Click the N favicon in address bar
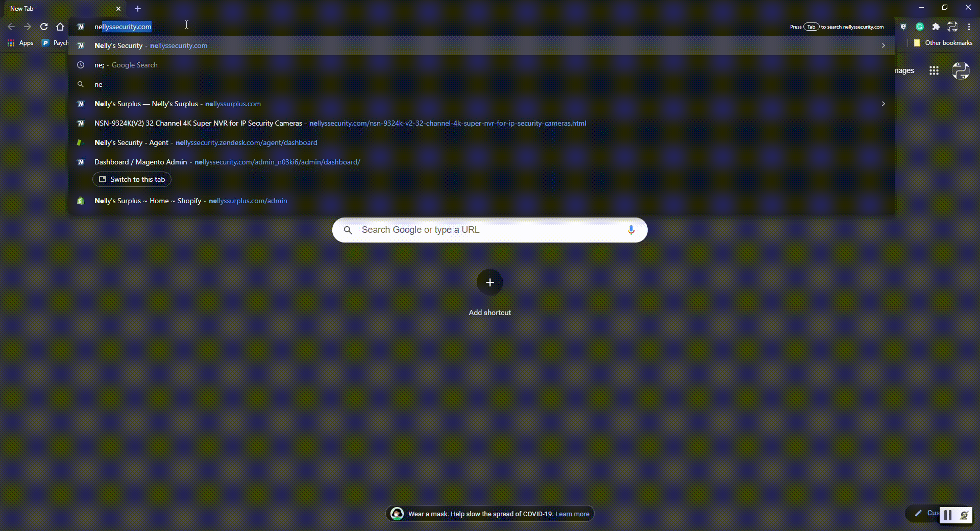This screenshot has height=531, width=980. tap(81, 27)
